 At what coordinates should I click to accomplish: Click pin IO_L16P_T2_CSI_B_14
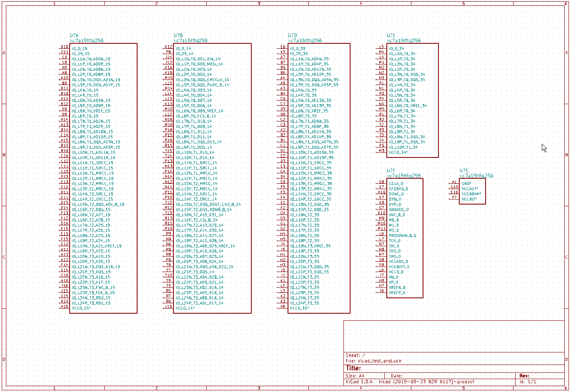(196, 220)
